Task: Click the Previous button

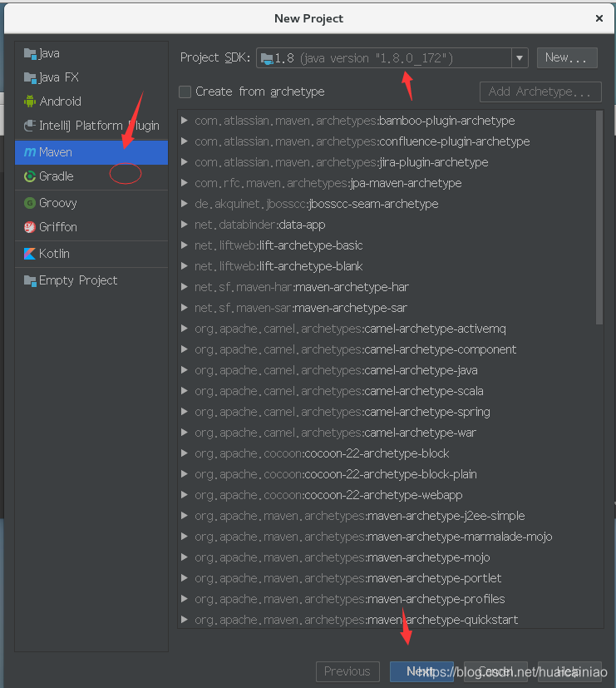Action: point(347,671)
